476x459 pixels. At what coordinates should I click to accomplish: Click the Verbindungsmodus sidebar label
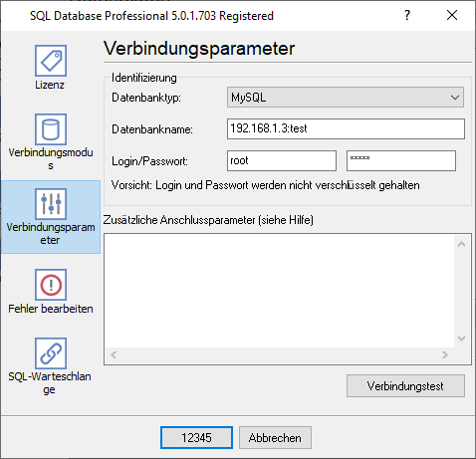coord(51,159)
